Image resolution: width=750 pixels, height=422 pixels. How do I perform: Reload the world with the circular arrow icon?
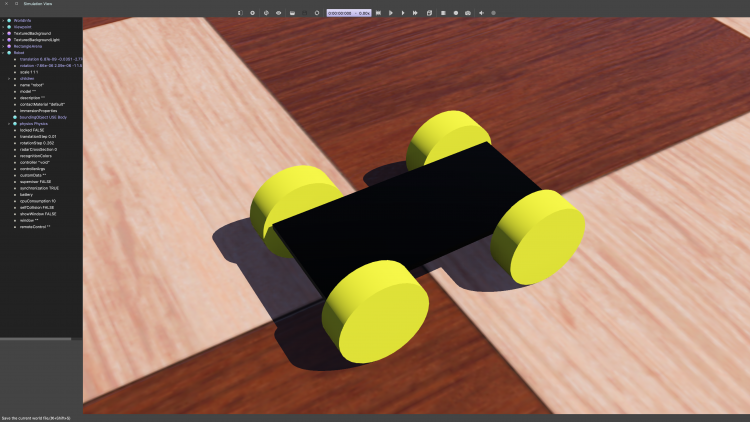pyautogui.click(x=317, y=13)
